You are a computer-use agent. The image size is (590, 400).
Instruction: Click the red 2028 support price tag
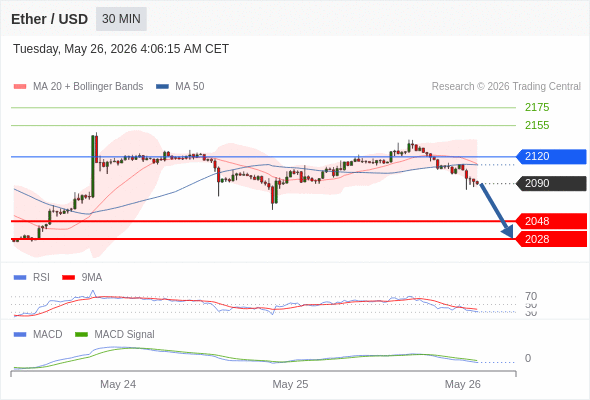[x=551, y=239]
